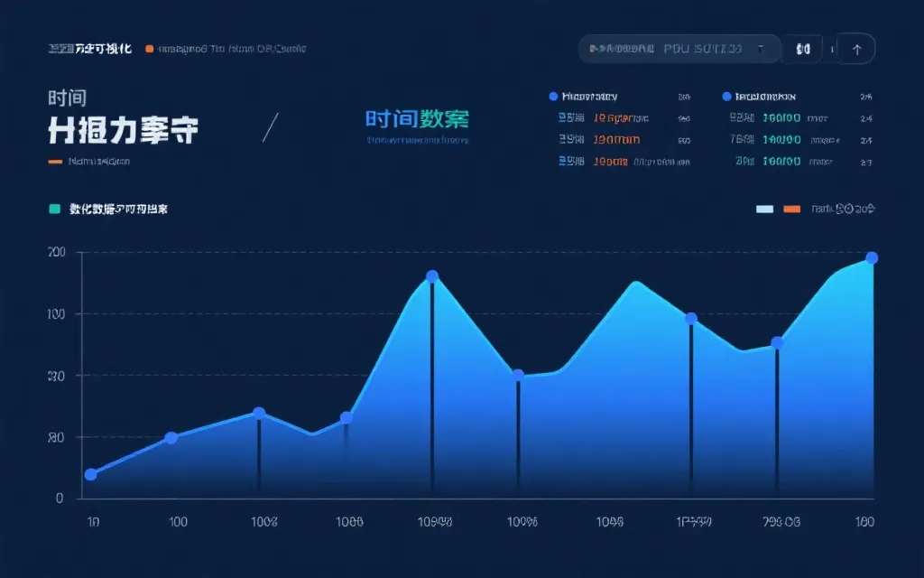Toggle the left blue legend radio dot
This screenshot has height=578, width=924.
553,96
